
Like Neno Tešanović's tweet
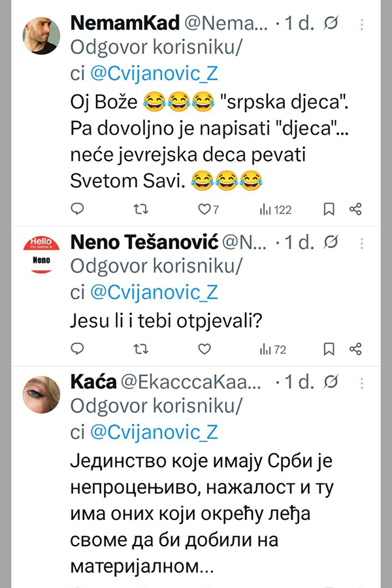click(x=204, y=350)
